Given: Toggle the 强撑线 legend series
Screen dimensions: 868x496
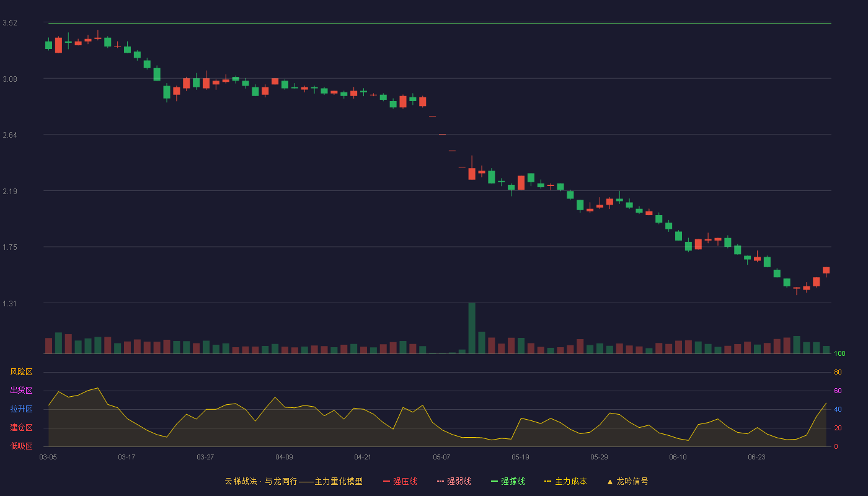Looking at the screenshot, I should click(508, 481).
